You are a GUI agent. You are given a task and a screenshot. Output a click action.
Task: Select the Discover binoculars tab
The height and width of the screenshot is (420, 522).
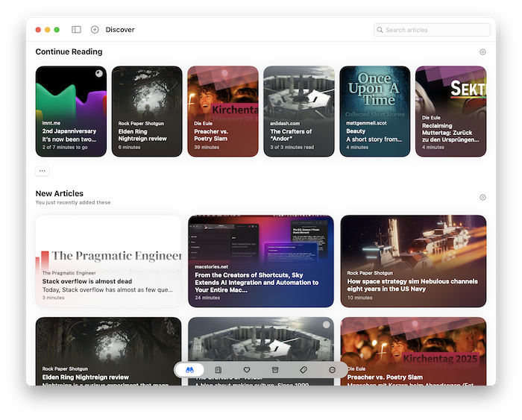point(190,370)
